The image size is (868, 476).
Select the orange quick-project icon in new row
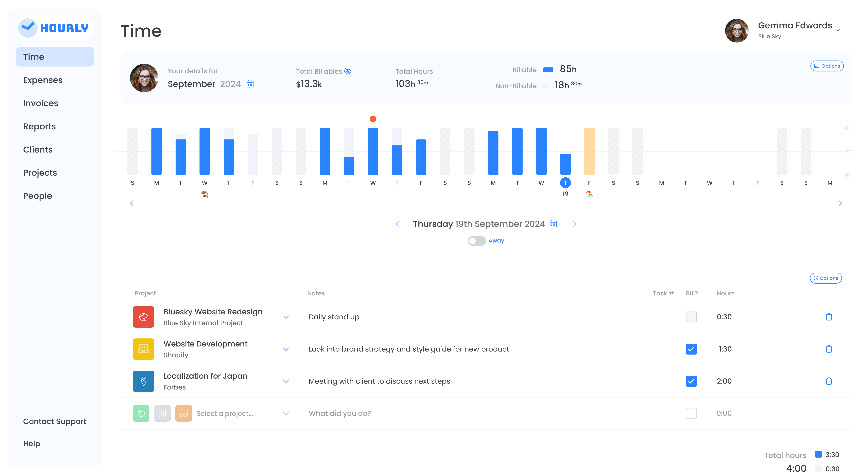[x=183, y=413]
